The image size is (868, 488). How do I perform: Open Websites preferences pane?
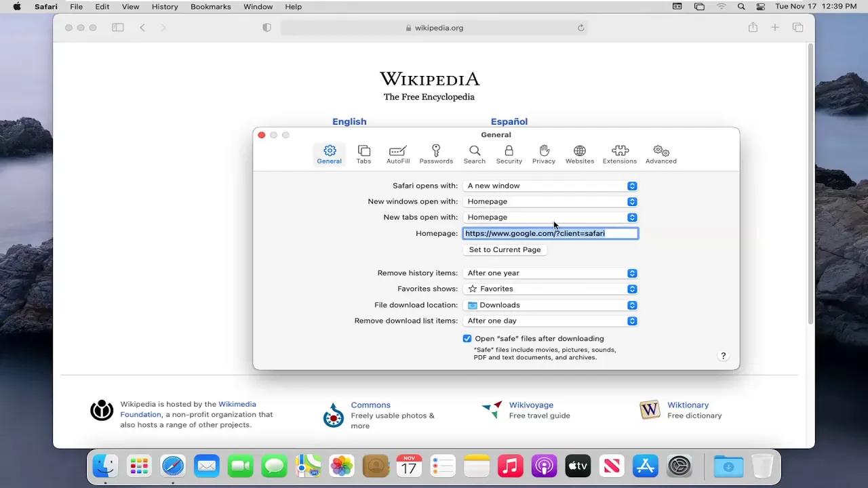(x=580, y=155)
